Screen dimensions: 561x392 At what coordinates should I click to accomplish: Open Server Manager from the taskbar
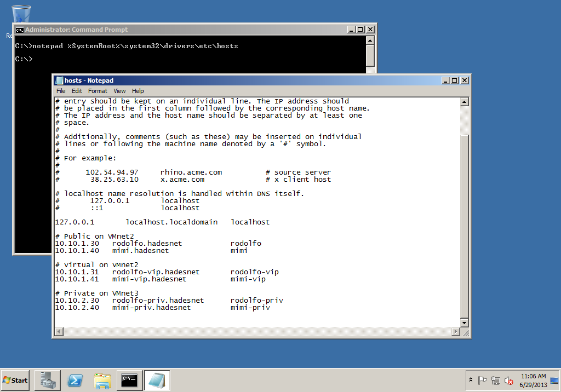pos(48,380)
